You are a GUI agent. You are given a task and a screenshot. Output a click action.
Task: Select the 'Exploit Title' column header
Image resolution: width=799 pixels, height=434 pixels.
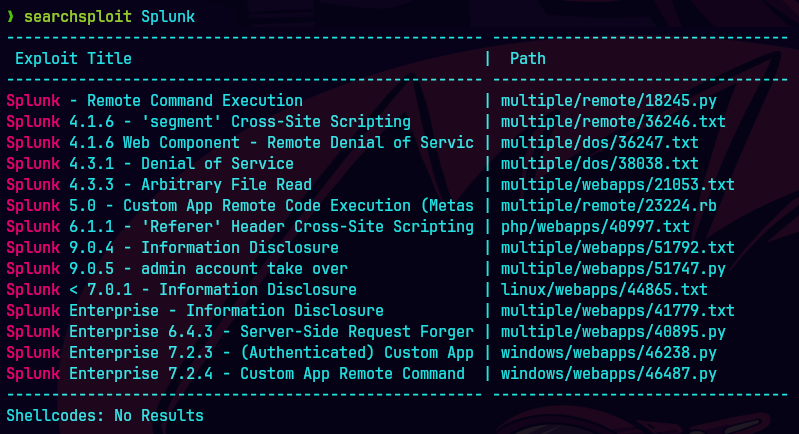point(73,59)
